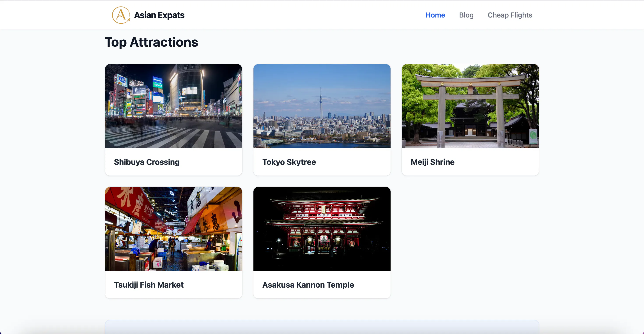Click the Asian Expats site title
The image size is (644, 334).
coord(159,15)
